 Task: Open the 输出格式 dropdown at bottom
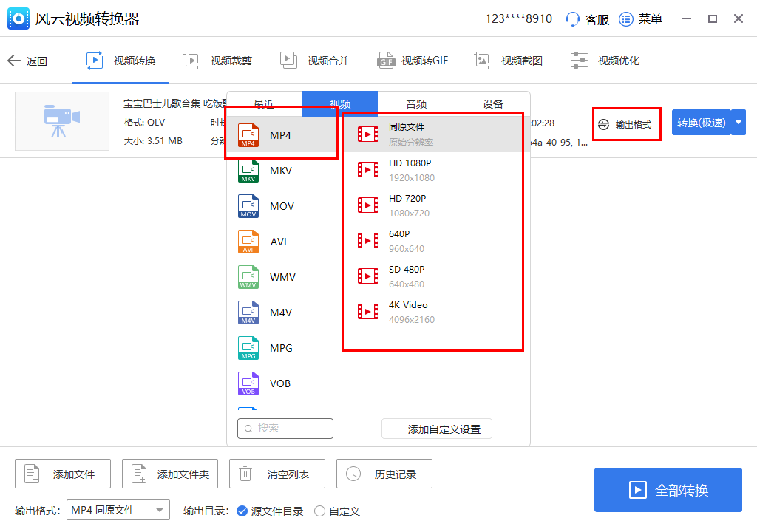point(118,510)
